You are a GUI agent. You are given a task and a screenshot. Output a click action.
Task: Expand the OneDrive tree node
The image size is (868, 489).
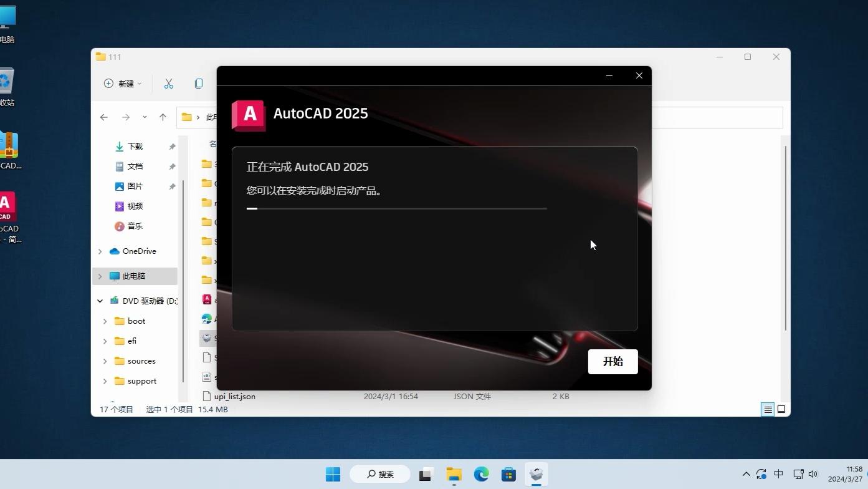[100, 251]
